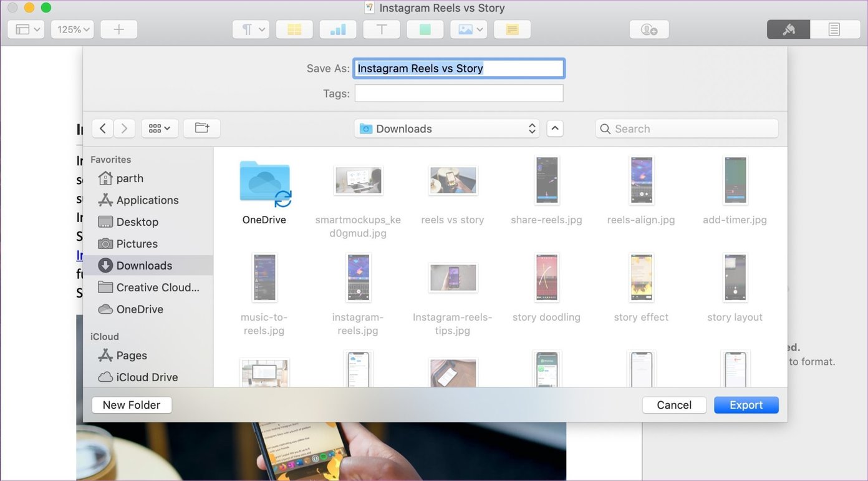Screen dimensions: 868x481
Task: Select the instagram-reels.jpg thumbnail
Action: tap(359, 278)
